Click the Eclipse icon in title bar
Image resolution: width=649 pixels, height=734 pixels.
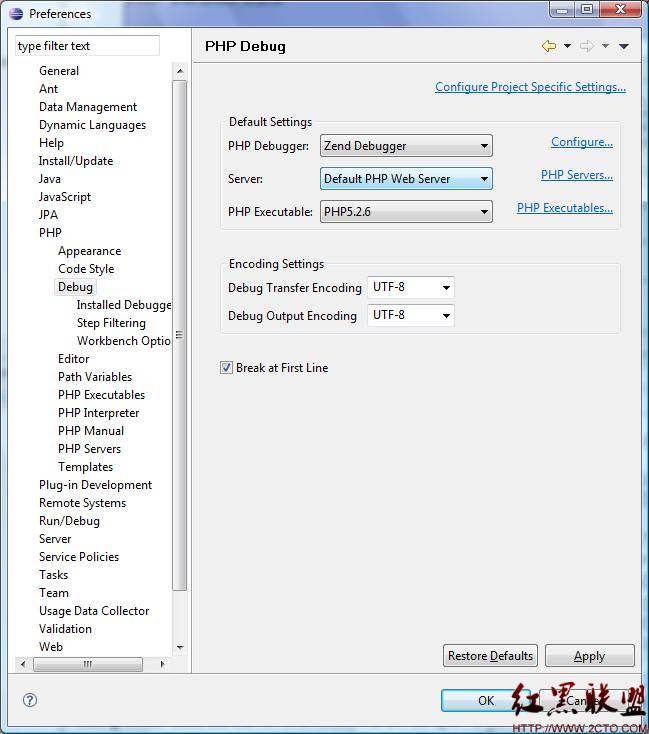pyautogui.click(x=16, y=14)
